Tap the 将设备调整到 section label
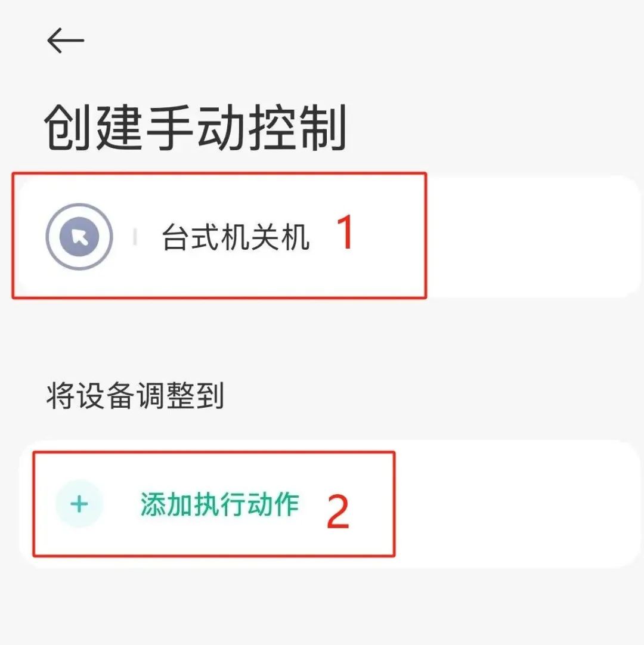Image resolution: width=644 pixels, height=645 pixels. click(x=135, y=395)
